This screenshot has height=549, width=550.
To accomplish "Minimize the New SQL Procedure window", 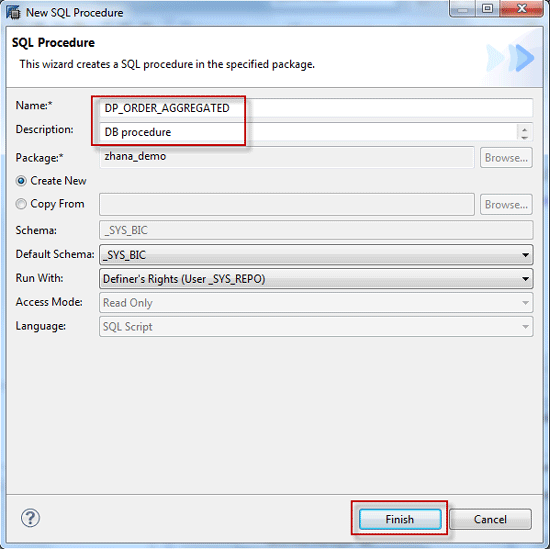I will click(x=463, y=8).
